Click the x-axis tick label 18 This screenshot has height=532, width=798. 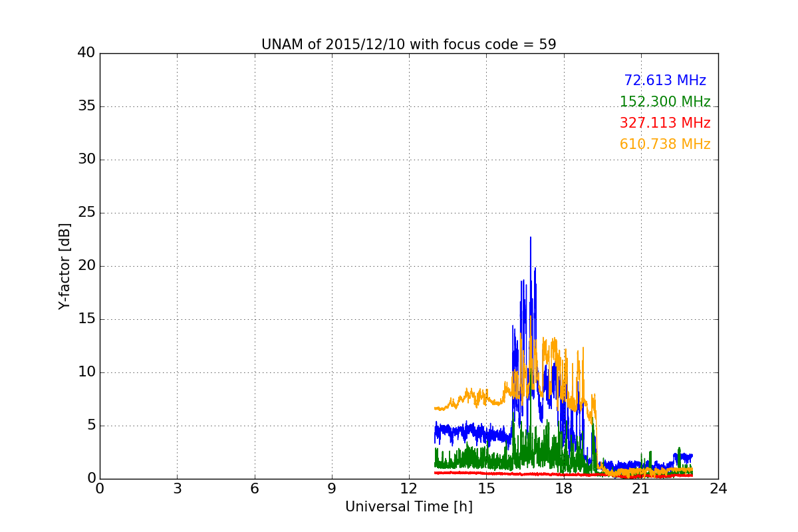pyautogui.click(x=563, y=489)
